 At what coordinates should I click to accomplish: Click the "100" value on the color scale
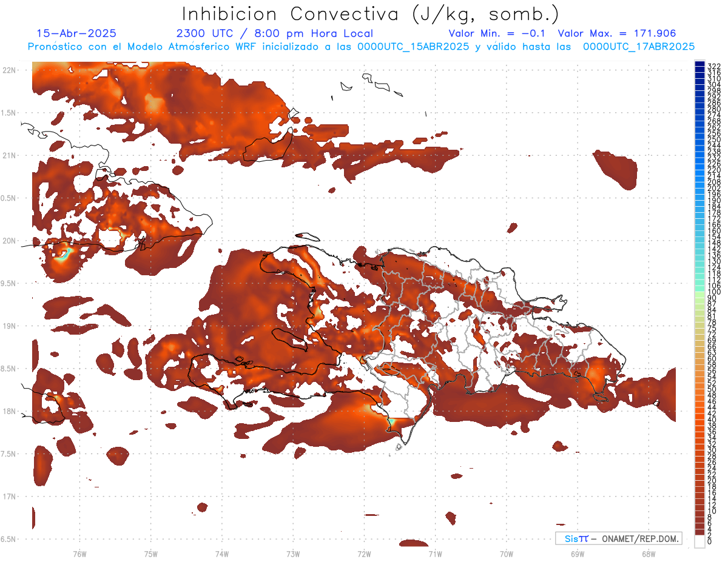714,292
